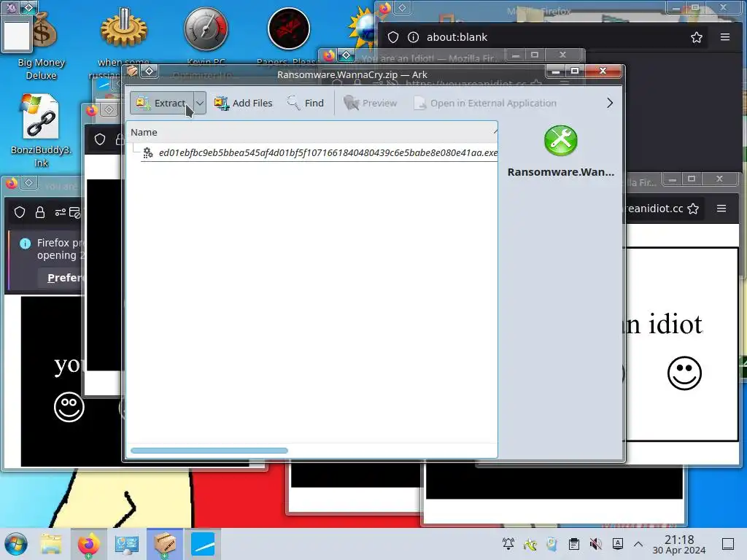Toggle the pin button on the about:blank Firefox titlebar
Image resolution: width=747 pixels, height=560 pixels.
[402, 8]
